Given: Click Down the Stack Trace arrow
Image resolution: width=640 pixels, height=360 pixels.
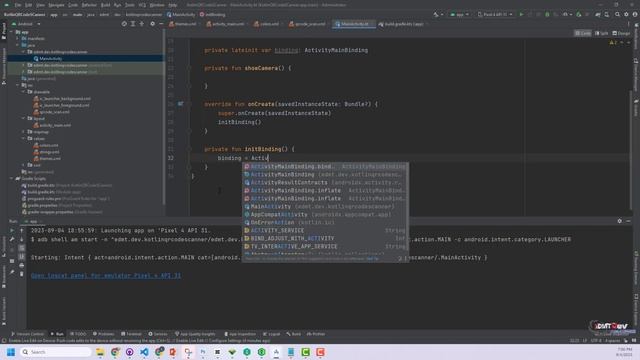Looking at the screenshot, I should [22, 239].
